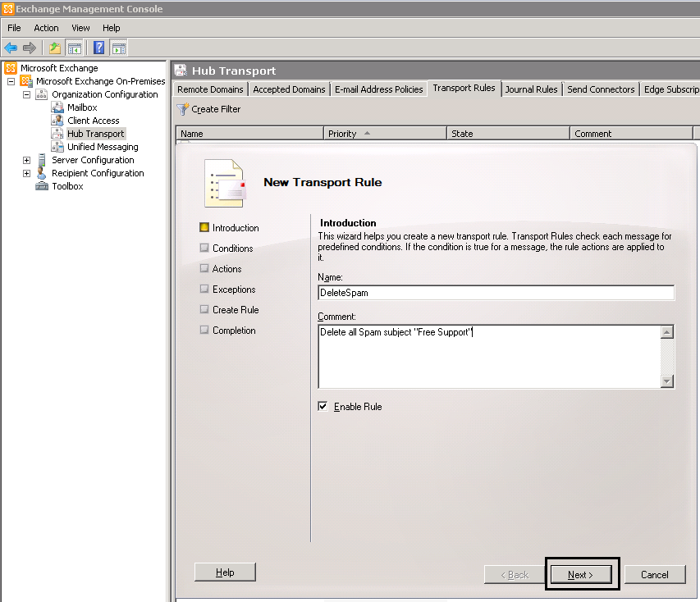
Task: Click the wizard Help button
Action: 225,572
